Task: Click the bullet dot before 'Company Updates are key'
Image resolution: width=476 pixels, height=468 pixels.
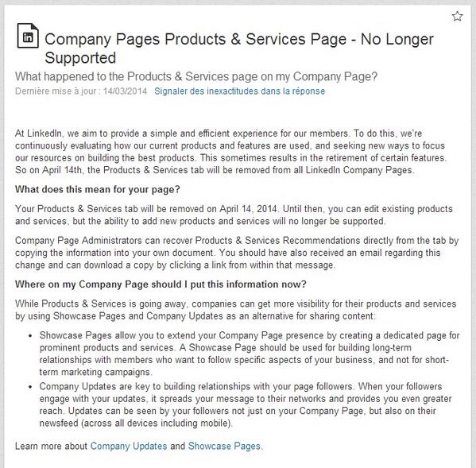Action: pyautogui.click(x=30, y=387)
